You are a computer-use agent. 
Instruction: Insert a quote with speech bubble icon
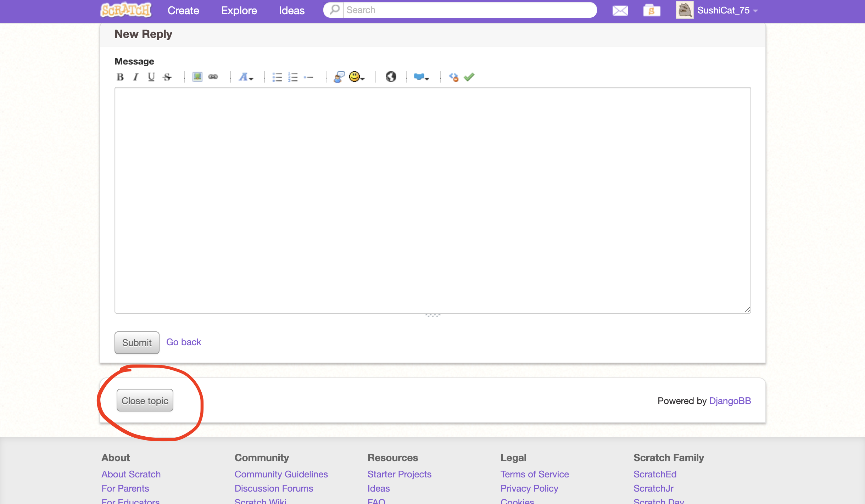point(339,77)
